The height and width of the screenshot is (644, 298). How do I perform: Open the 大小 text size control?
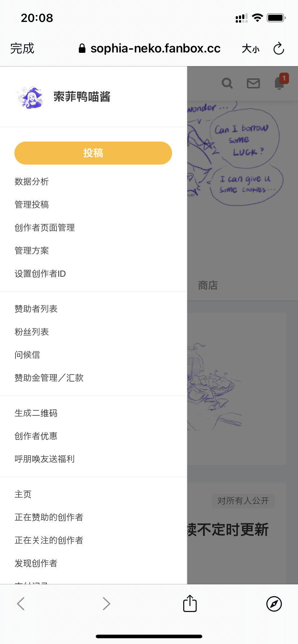(250, 49)
